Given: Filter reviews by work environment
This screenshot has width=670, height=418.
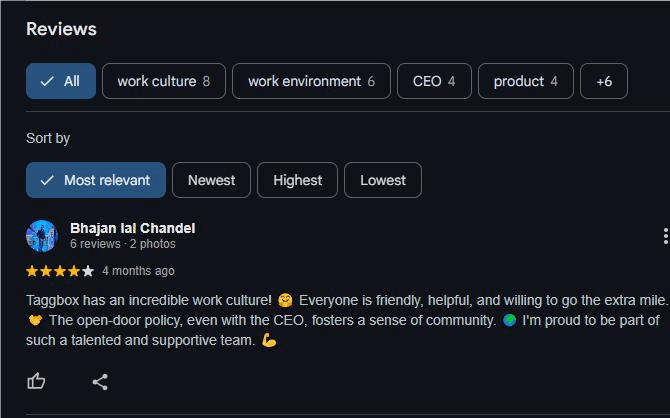Looking at the screenshot, I should click(x=311, y=81).
